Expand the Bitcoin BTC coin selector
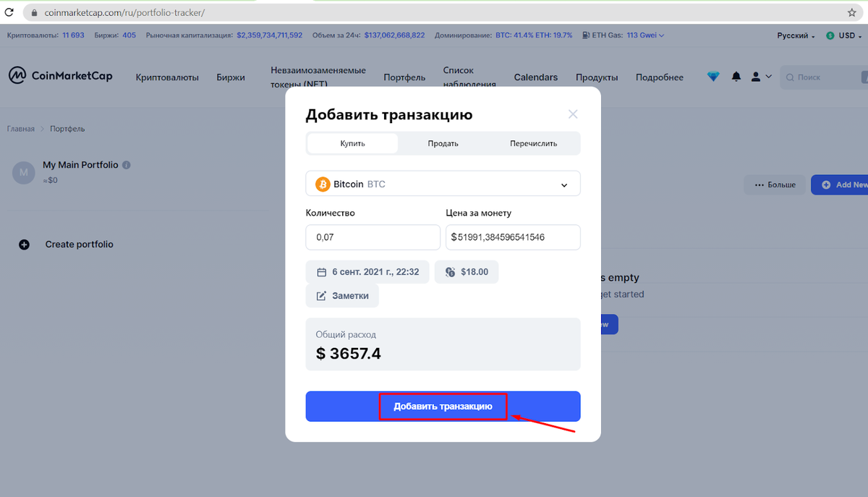The height and width of the screenshot is (497, 868). 443,184
